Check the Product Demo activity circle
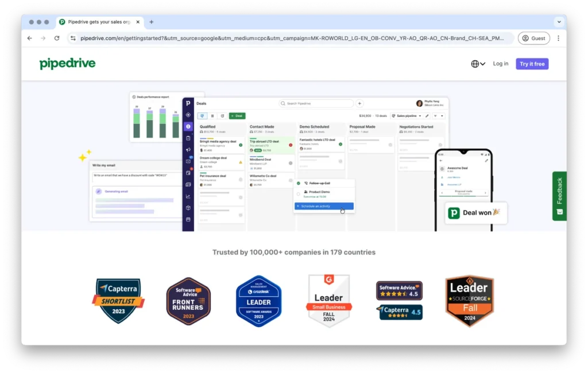Viewport: 588px width, 373px height. coord(299,194)
